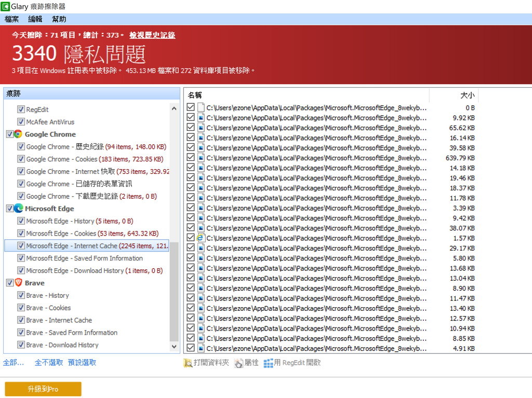Click the traces list scroll down arrow
The height and width of the screenshot is (398, 532).
[174, 347]
